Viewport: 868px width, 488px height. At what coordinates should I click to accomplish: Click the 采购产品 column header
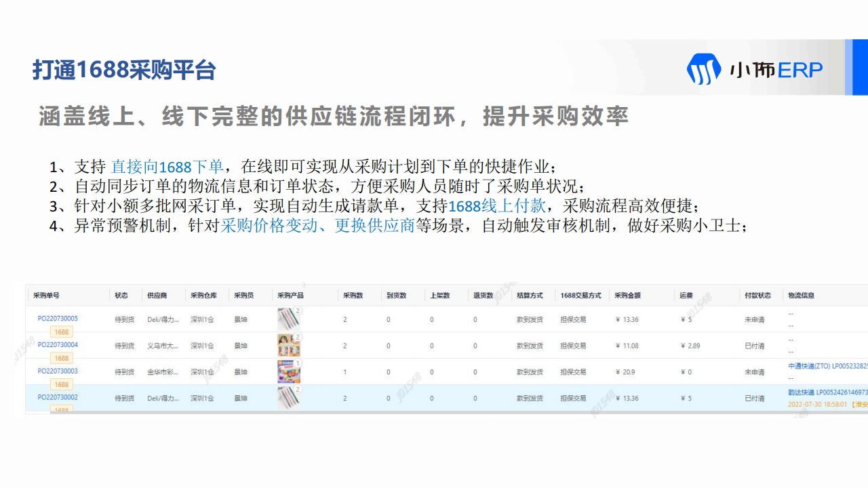pyautogui.click(x=291, y=296)
